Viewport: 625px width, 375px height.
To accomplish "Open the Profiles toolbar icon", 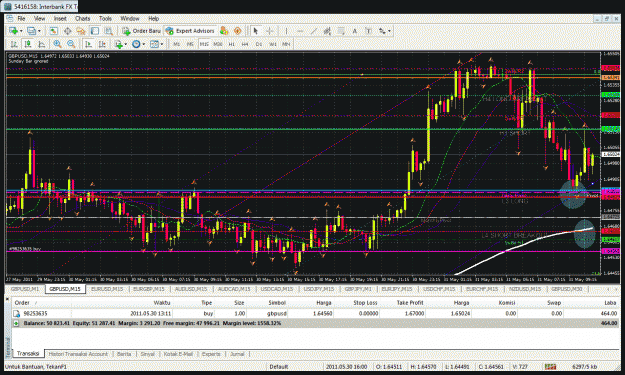I will pyautogui.click(x=31, y=31).
